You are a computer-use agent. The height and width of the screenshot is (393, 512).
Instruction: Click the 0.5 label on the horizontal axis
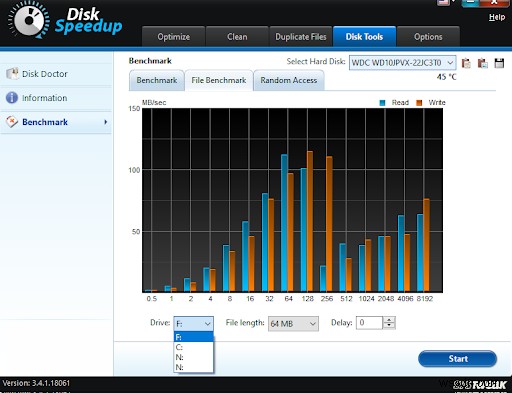[152, 299]
